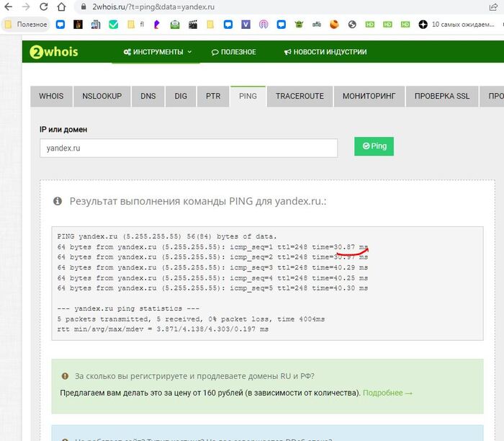This screenshot has height=441, width=504.
Task: Click the 2whois logo
Action: click(x=54, y=52)
